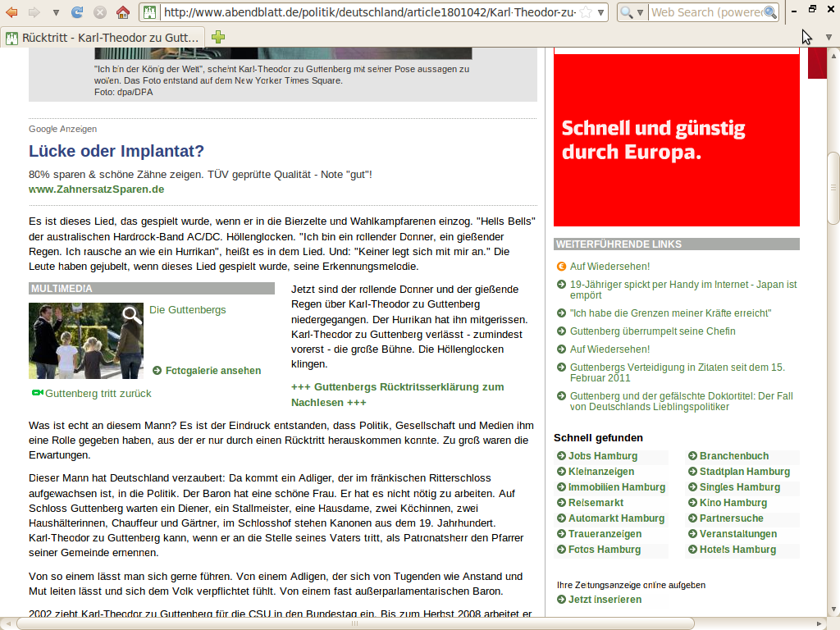Open Traueranzeigen link
The height and width of the screenshot is (630, 840).
pos(605,533)
